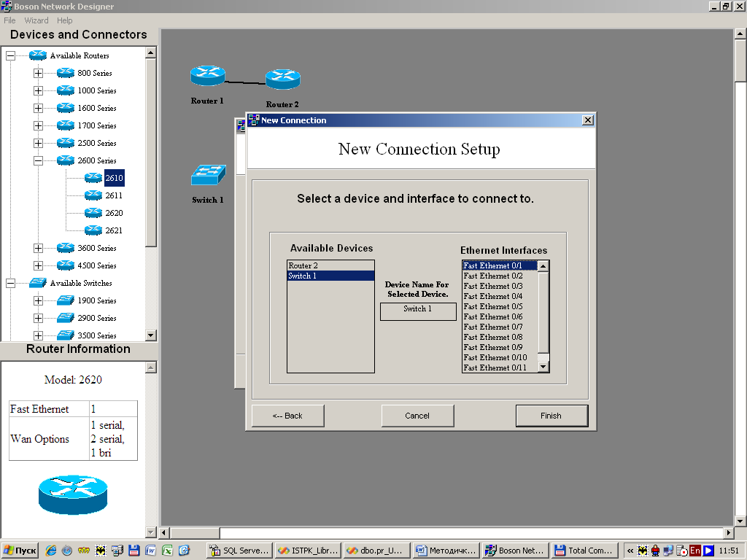
Task: Click Cancel in New Connection dialog
Action: 417,416
